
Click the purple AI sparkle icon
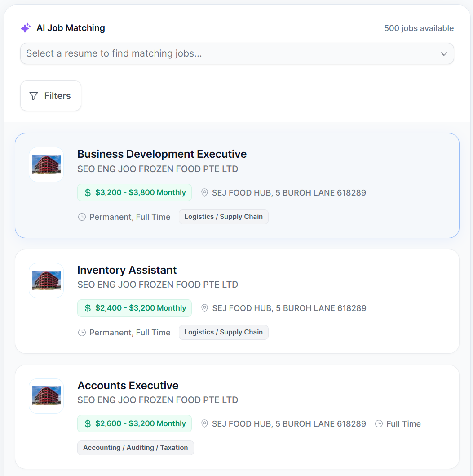point(26,28)
